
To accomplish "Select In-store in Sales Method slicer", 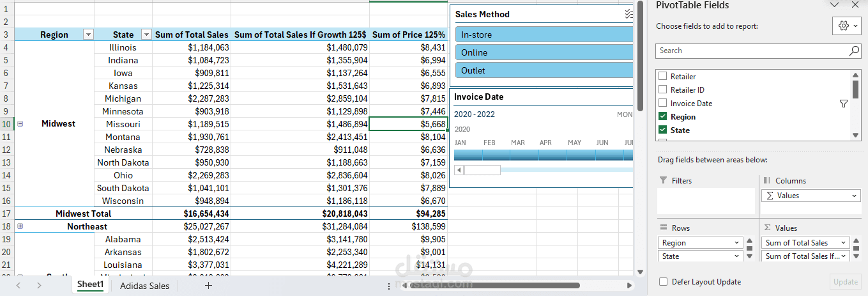I will [544, 35].
